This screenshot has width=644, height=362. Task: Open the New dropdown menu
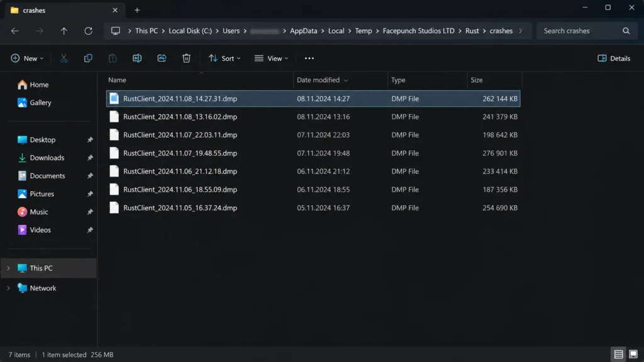27,58
